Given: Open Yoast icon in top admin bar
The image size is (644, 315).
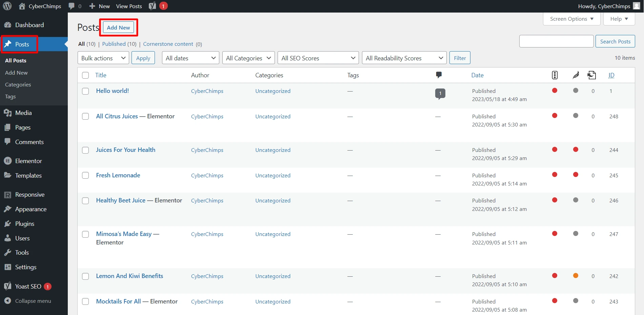Looking at the screenshot, I should click(x=153, y=6).
